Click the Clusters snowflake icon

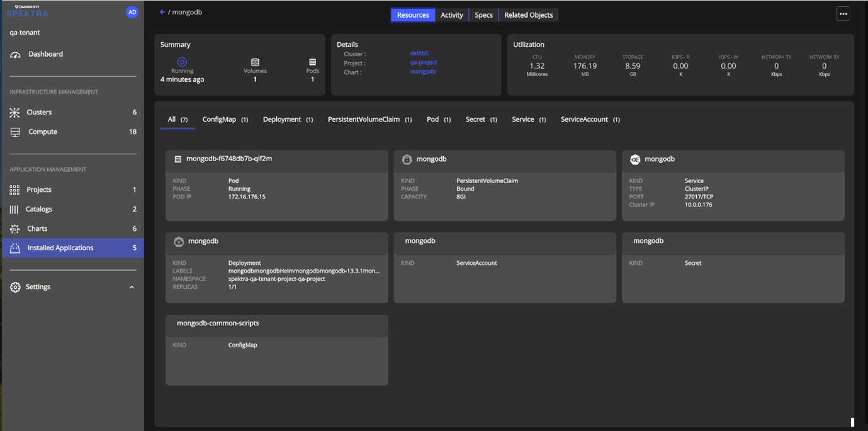coord(15,113)
